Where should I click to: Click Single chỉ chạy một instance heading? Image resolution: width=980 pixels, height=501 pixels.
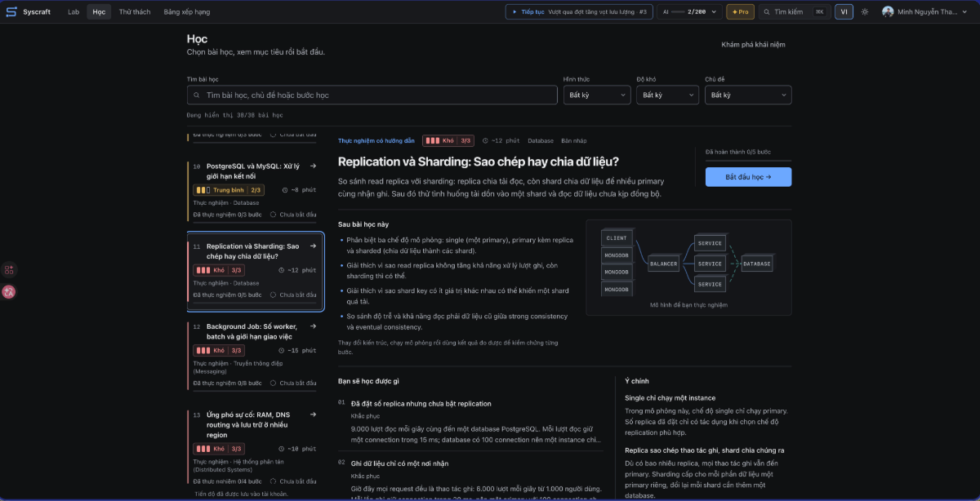click(x=670, y=398)
